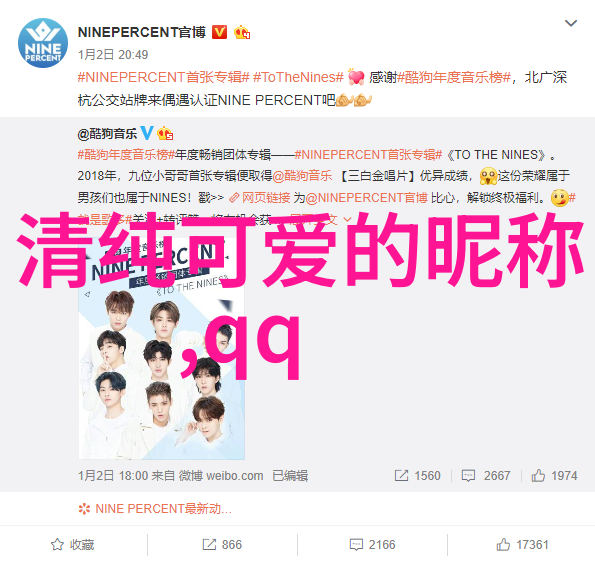Open the @酷狗音乐 reposted account
595x562 pixels.
[107, 134]
